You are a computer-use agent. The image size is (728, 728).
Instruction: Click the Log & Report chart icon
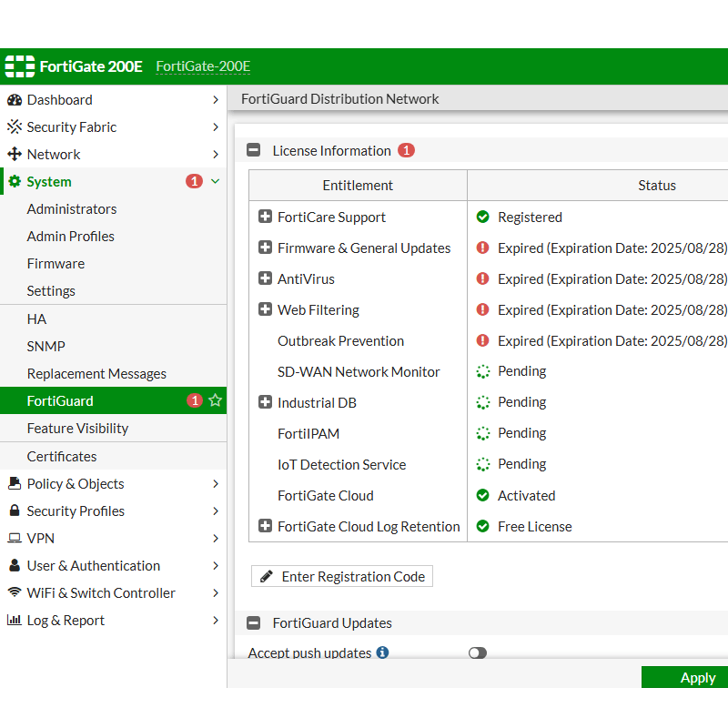pyautogui.click(x=15, y=621)
